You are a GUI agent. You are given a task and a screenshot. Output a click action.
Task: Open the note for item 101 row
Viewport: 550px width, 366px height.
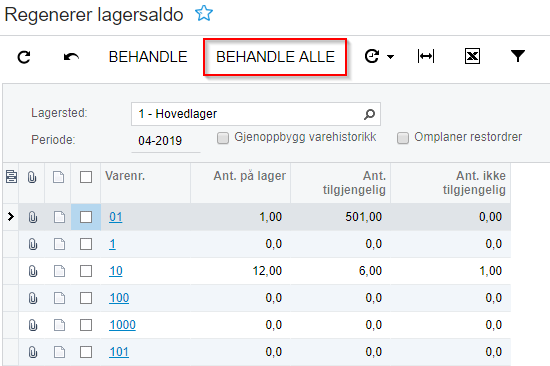click(59, 352)
